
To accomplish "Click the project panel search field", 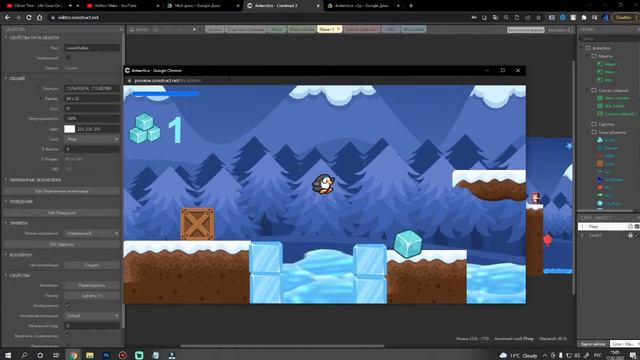I will (x=609, y=38).
